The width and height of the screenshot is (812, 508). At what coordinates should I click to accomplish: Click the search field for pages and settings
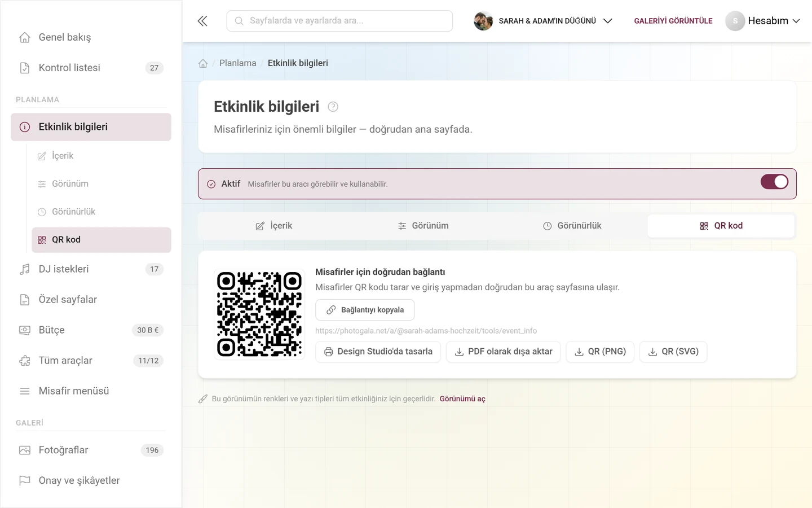tap(339, 21)
